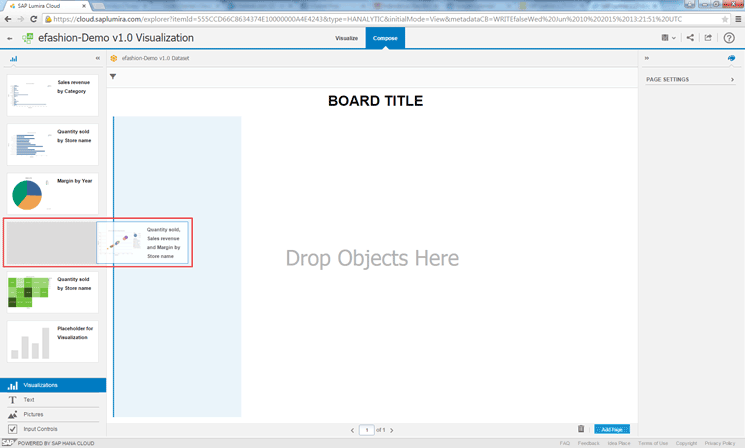Screen dimensions: 745x448
Task: Click the efashion-Demo v1.0 Dataset label
Action: coord(155,58)
